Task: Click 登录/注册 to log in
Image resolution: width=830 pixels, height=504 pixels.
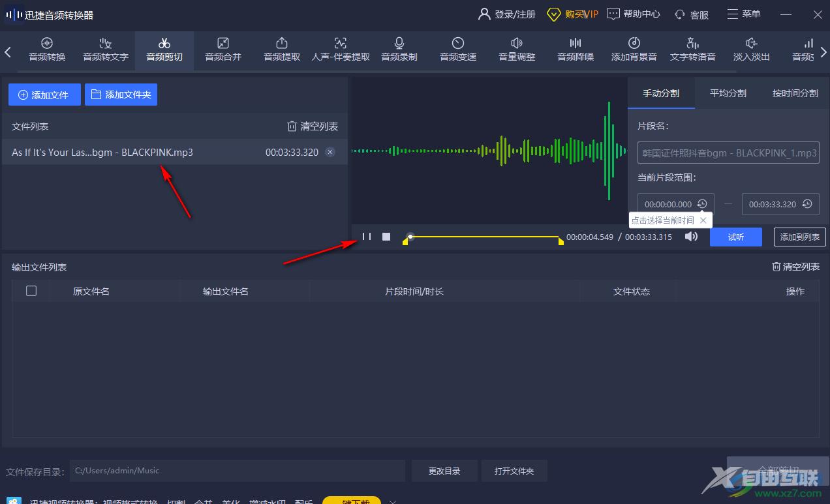Action: tap(508, 14)
